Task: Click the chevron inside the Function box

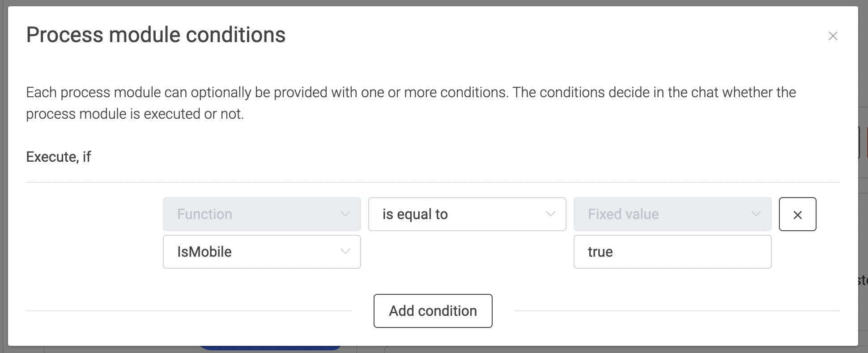Action: [345, 214]
